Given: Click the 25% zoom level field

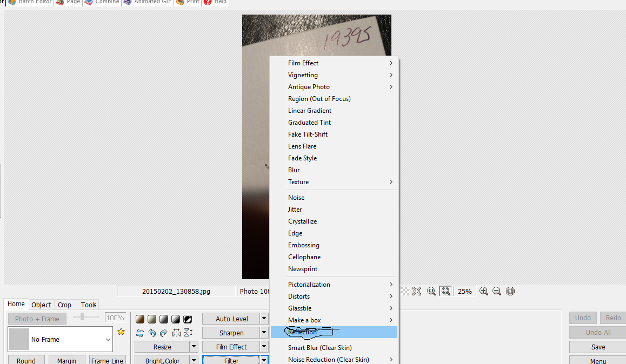Looking at the screenshot, I should pos(464,291).
